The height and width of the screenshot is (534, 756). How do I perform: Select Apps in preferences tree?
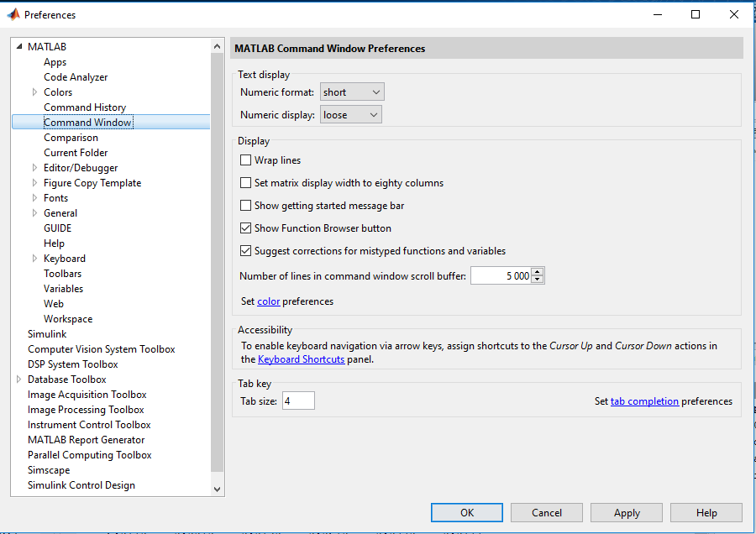click(x=55, y=62)
